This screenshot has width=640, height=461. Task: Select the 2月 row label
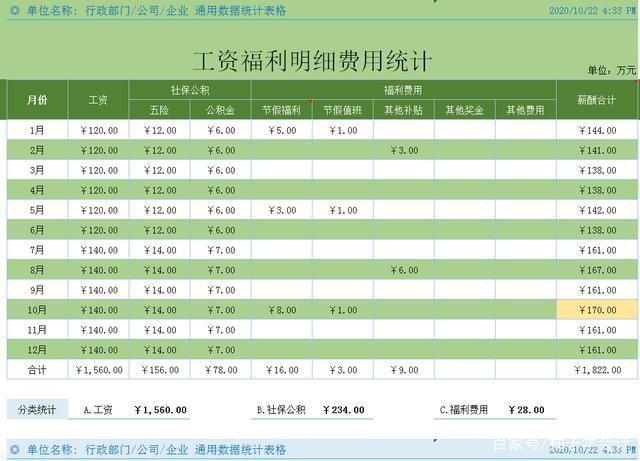37,150
